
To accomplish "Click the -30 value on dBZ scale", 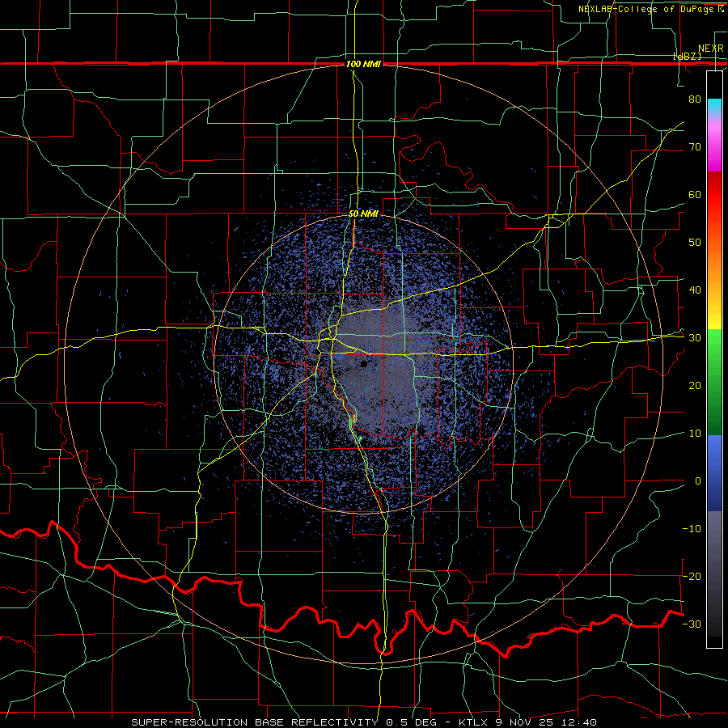I will [x=692, y=624].
